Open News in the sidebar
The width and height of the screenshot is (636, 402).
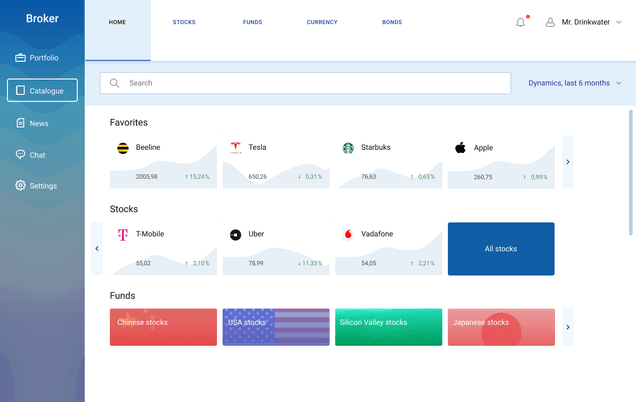[32, 123]
